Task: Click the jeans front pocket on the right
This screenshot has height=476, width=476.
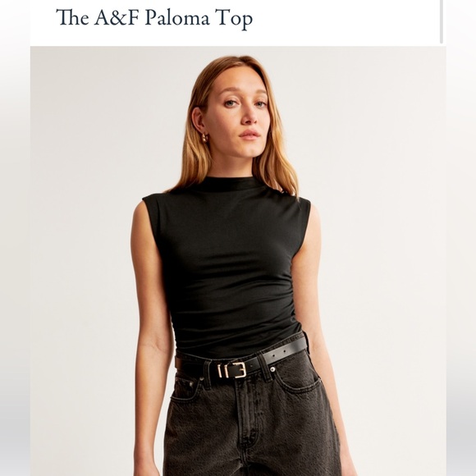Action: tap(299, 381)
